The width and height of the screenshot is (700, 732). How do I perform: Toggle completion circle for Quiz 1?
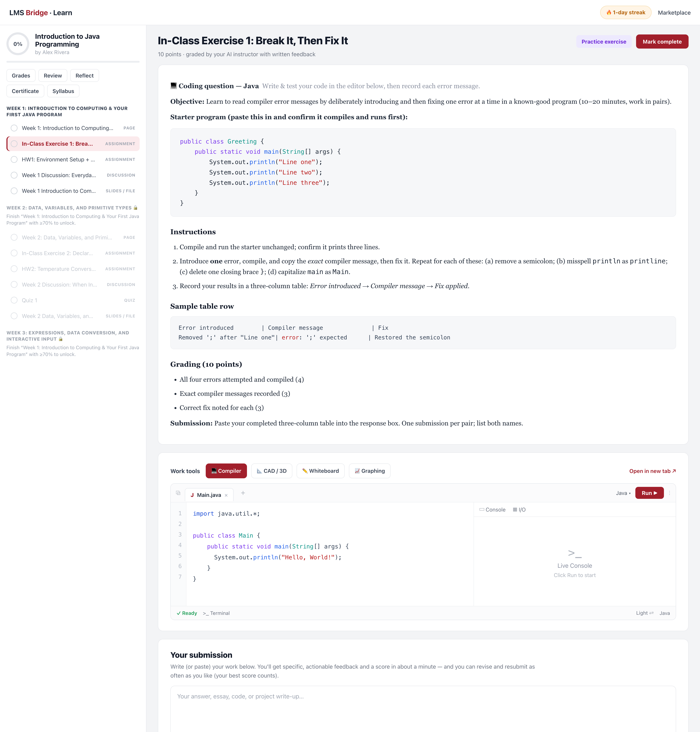tap(14, 300)
